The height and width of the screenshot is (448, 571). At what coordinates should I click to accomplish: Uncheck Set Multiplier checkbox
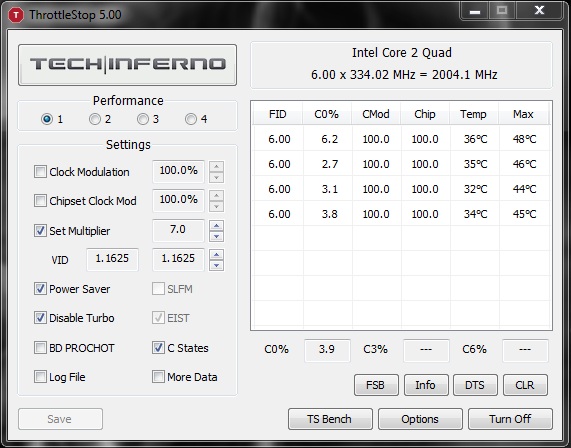40,231
